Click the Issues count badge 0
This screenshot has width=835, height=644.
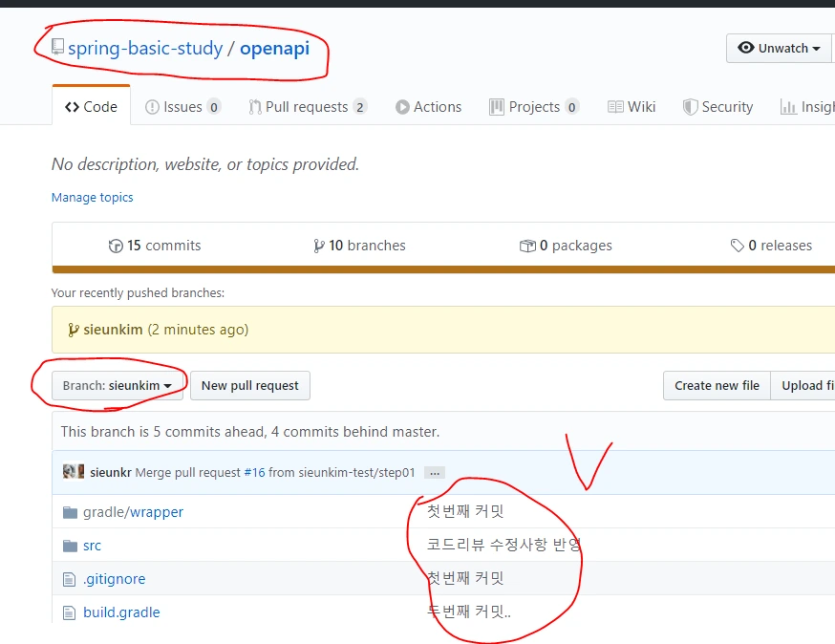pyautogui.click(x=214, y=108)
